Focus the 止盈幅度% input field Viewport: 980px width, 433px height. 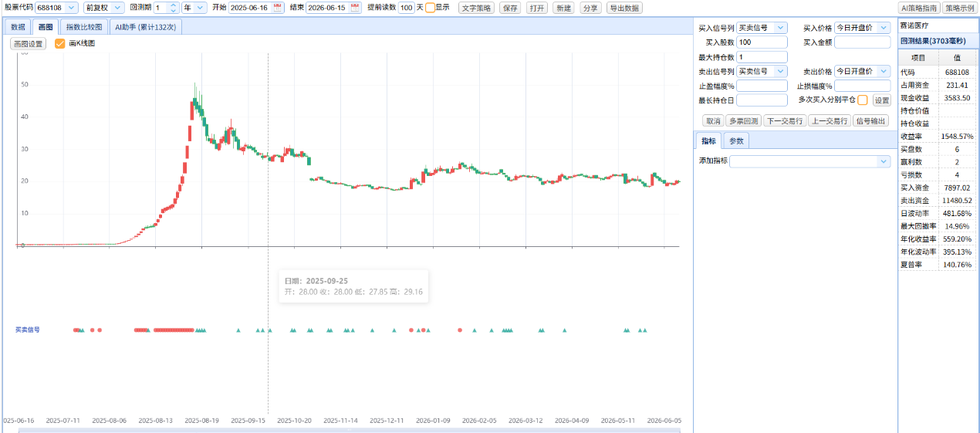click(762, 86)
